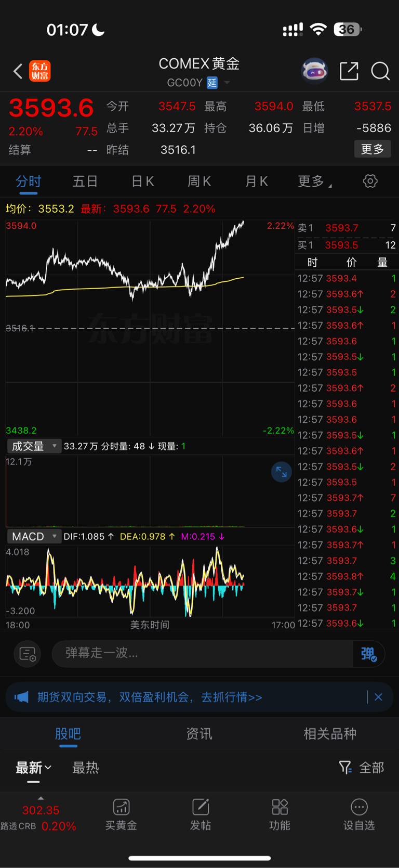Switch to the 日K chart tab
The width and height of the screenshot is (399, 868).
[142, 181]
